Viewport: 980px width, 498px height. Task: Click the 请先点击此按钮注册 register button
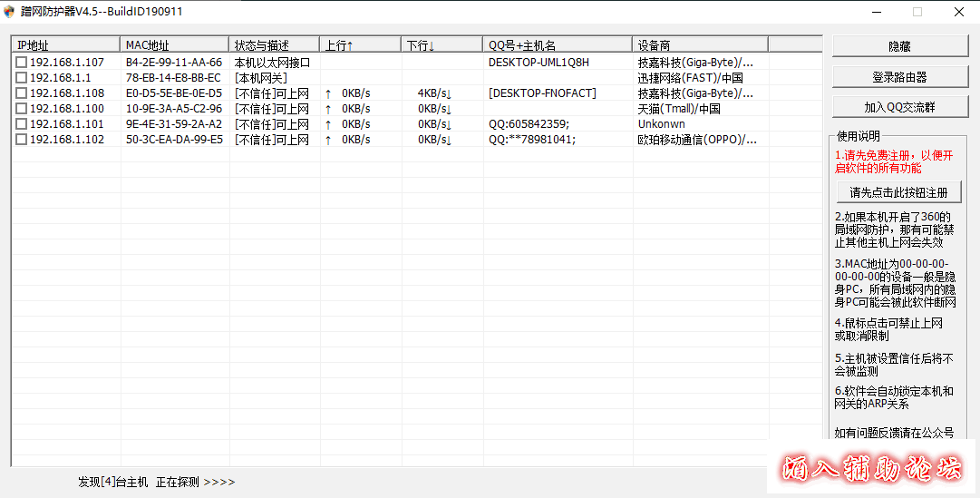(898, 192)
